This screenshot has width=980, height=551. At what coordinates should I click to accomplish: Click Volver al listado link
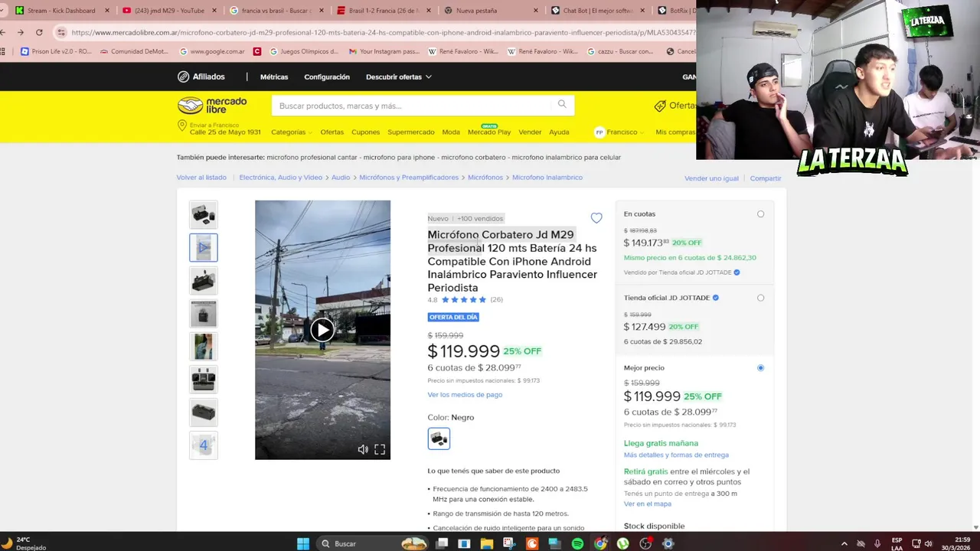(x=201, y=178)
